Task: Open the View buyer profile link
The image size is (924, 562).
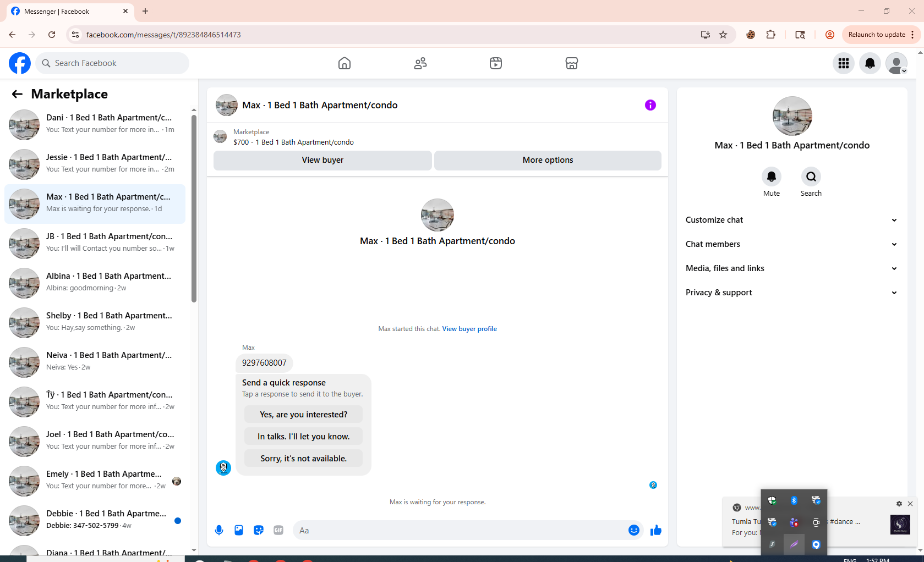Action: (x=469, y=329)
